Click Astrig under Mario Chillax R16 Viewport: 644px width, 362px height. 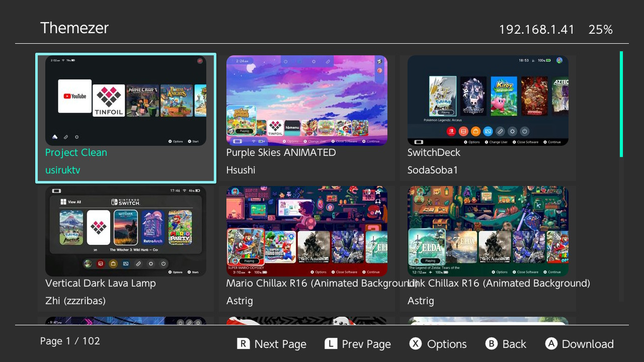click(239, 301)
